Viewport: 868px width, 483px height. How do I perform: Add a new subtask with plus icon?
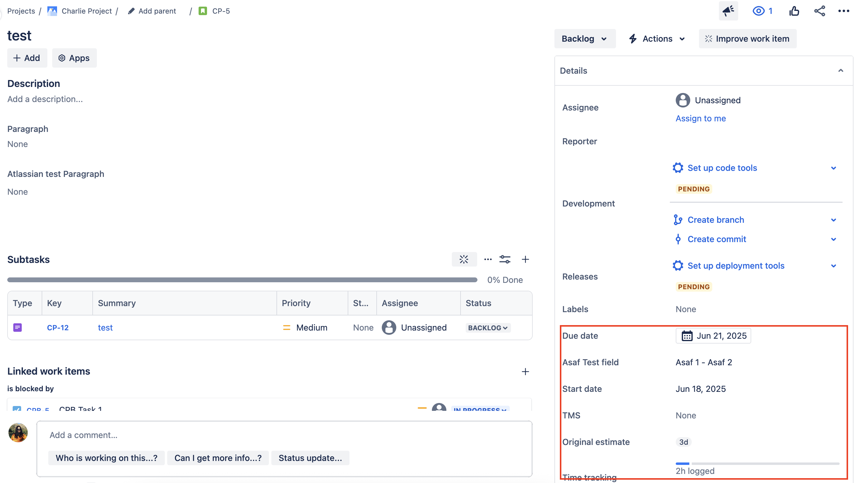[525, 259]
